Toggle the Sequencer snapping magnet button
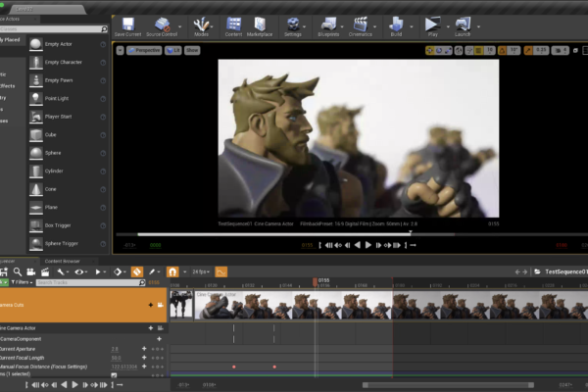588x392 pixels. pos(172,272)
